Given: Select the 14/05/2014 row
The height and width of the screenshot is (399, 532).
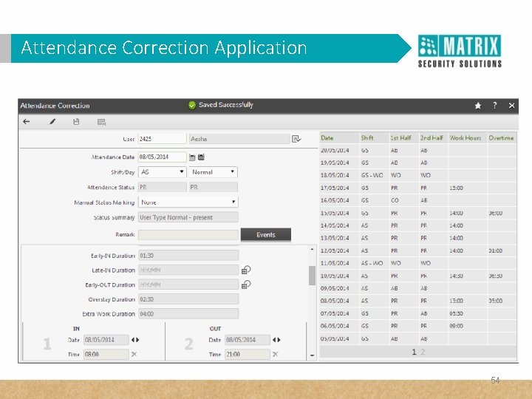Looking at the screenshot, I should click(x=418, y=225).
